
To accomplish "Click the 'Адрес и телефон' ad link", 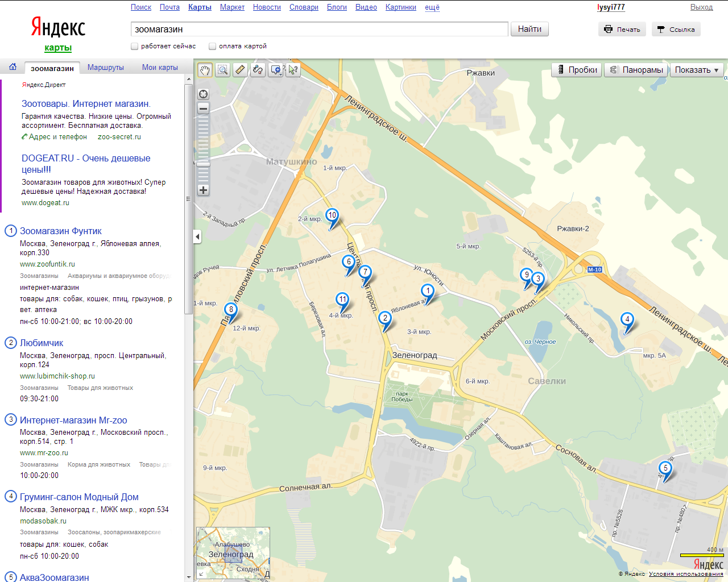I will [x=58, y=137].
